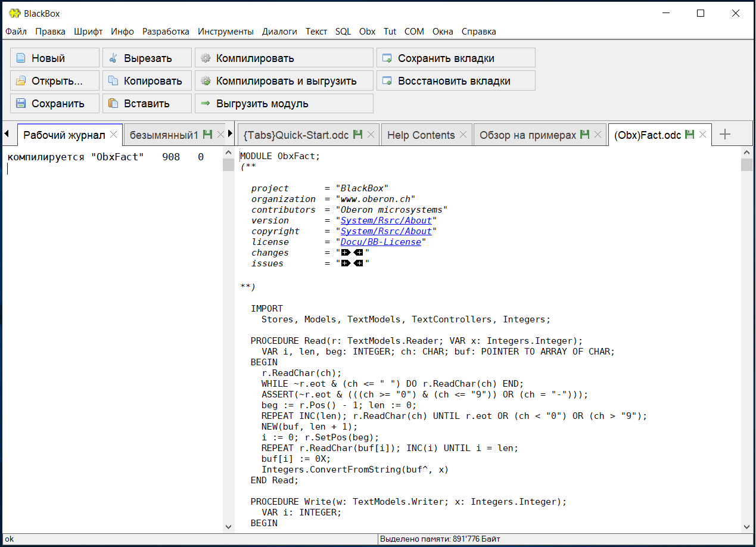Image resolution: width=756 pixels, height=547 pixels.
Task: Click the Восстановить вкладки button
Action: click(x=456, y=81)
